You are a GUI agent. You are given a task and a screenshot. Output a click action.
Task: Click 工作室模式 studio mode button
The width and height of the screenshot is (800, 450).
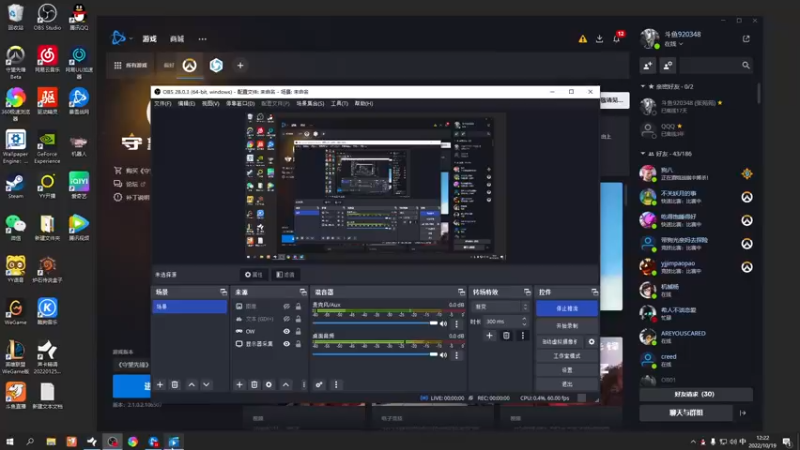[x=567, y=356]
